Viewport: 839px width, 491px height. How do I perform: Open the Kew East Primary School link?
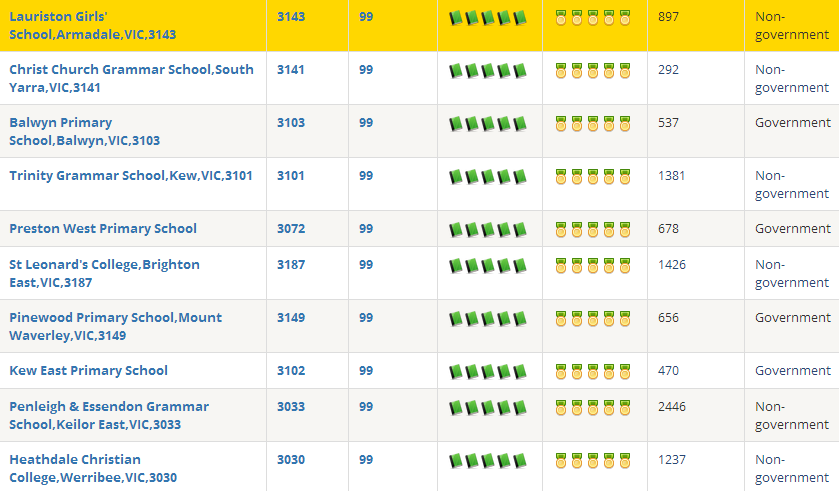click(88, 370)
